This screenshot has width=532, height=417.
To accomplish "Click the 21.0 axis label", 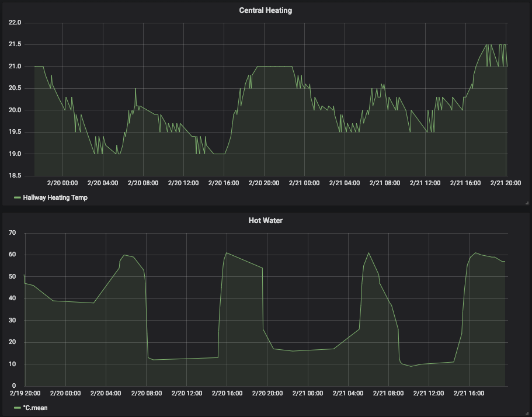I will coord(15,66).
